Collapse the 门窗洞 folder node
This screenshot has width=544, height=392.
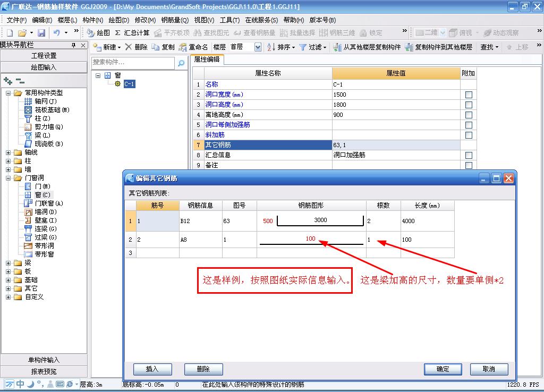coord(8,178)
